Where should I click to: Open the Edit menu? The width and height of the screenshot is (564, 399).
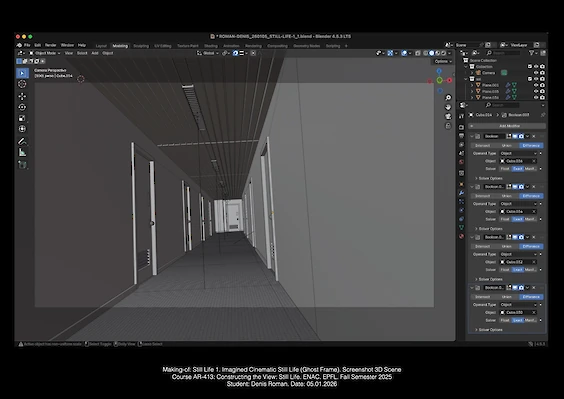coord(37,45)
